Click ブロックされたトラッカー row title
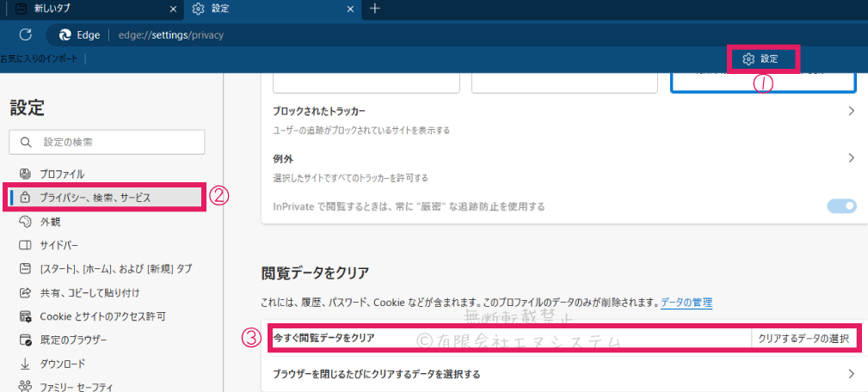 coord(319,111)
